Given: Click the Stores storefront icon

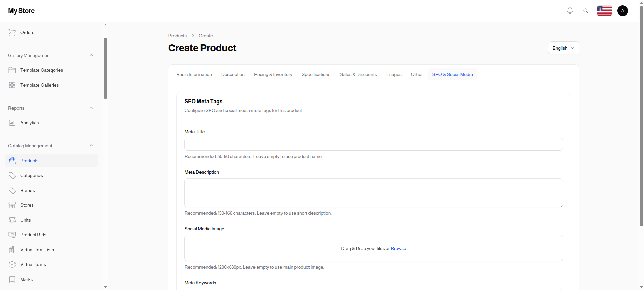Looking at the screenshot, I should click(12, 205).
